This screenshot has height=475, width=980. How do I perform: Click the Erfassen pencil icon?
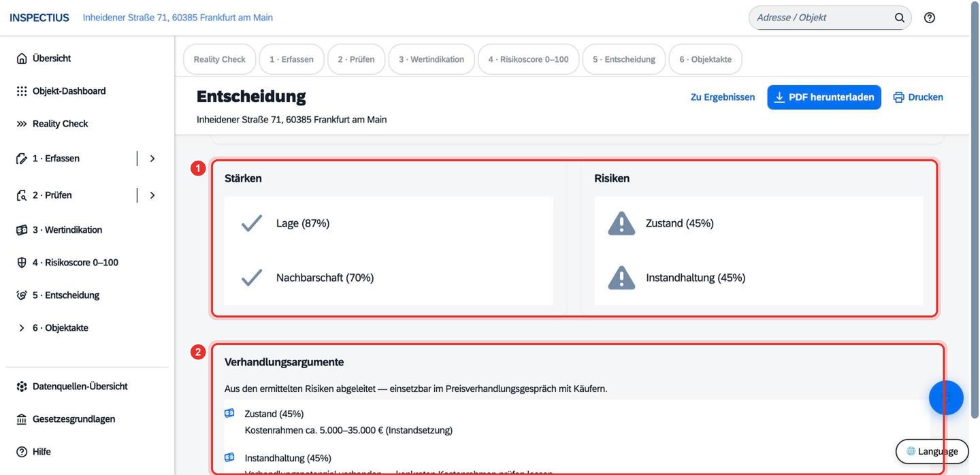pyautogui.click(x=22, y=159)
